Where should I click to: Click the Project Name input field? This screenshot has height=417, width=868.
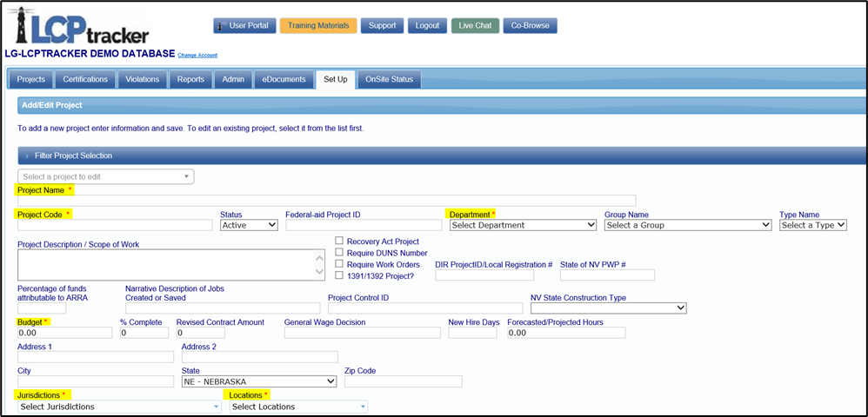coord(327,201)
